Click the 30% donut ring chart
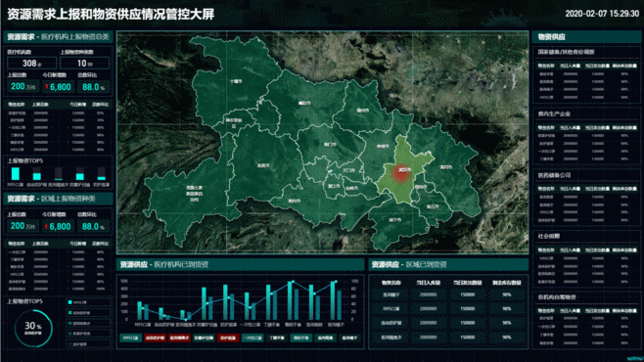The height and width of the screenshot is (362, 644). click(33, 329)
